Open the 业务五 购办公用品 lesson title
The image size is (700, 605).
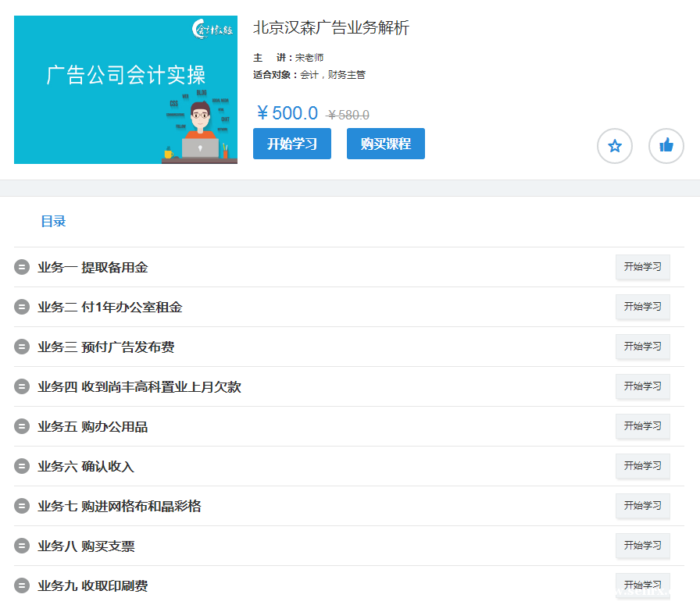pyautogui.click(x=92, y=427)
